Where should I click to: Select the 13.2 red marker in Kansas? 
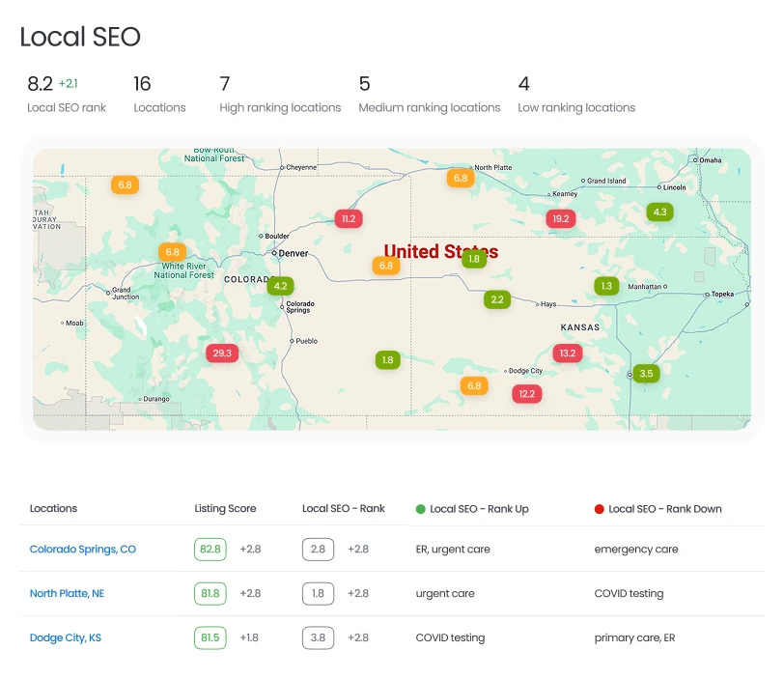tap(567, 354)
